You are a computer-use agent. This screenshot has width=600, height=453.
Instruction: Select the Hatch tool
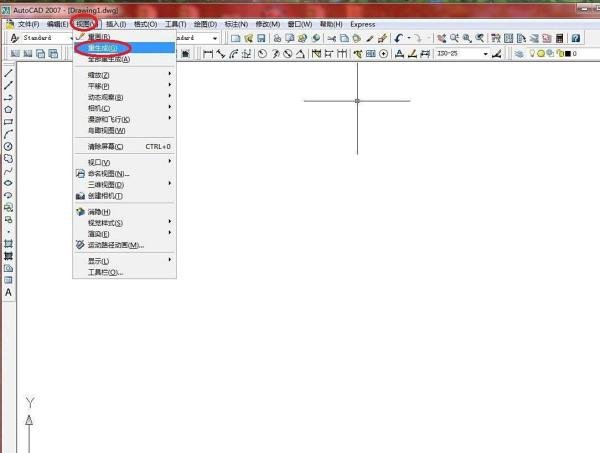point(8,244)
